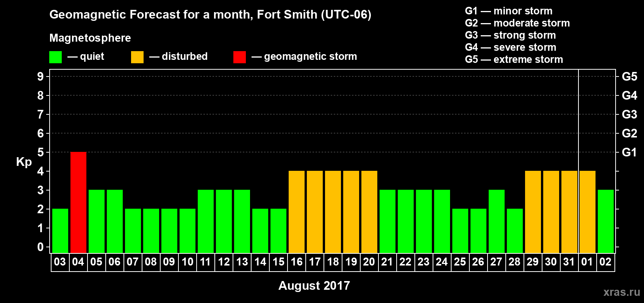Click the green bar above day 23
Viewport: 644px width, 303px height.
click(x=424, y=221)
